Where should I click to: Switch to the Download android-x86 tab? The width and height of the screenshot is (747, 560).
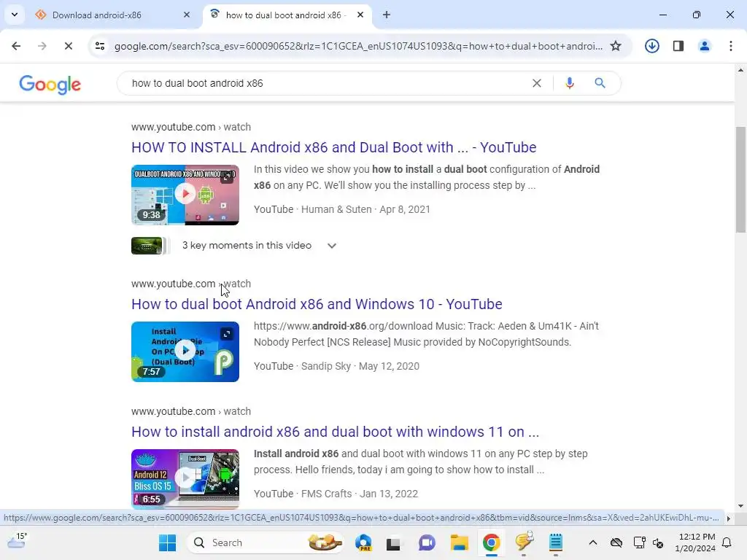(113, 15)
